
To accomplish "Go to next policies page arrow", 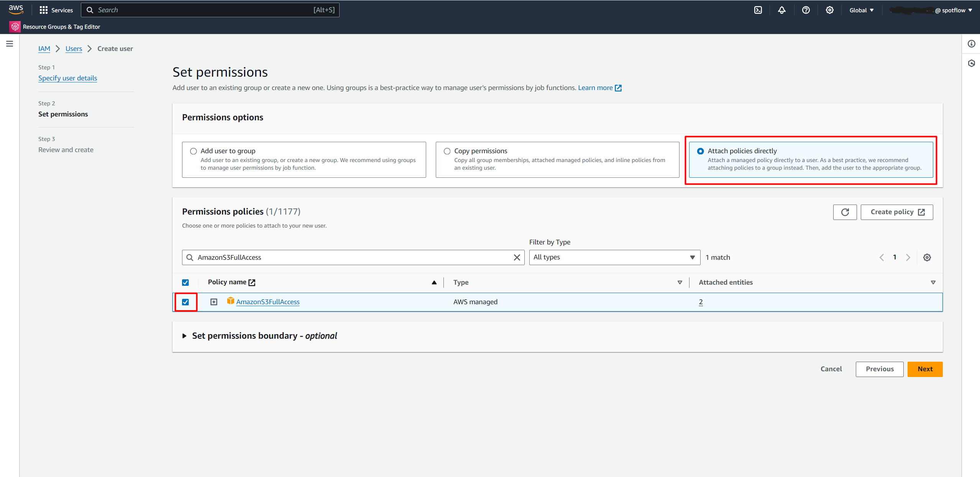I will click(x=908, y=257).
